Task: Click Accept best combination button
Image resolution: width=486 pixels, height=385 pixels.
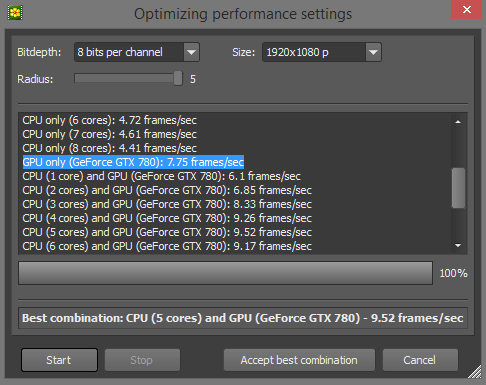Action: (299, 360)
